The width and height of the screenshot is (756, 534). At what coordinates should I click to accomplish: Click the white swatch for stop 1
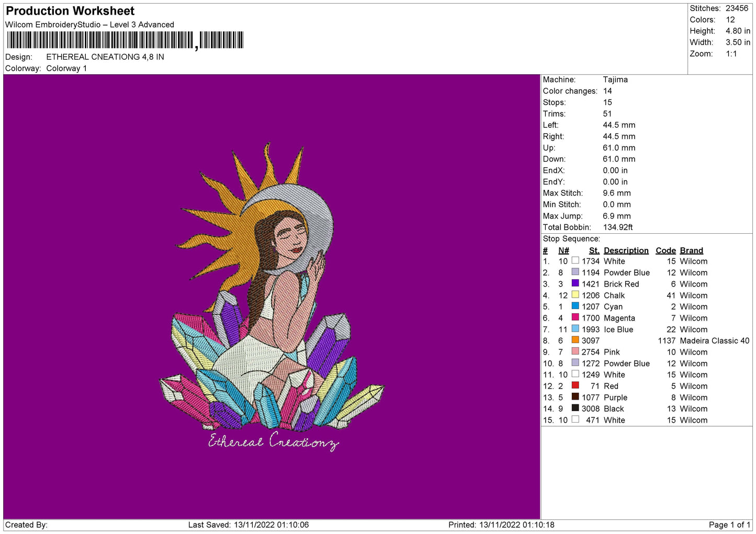575,260
